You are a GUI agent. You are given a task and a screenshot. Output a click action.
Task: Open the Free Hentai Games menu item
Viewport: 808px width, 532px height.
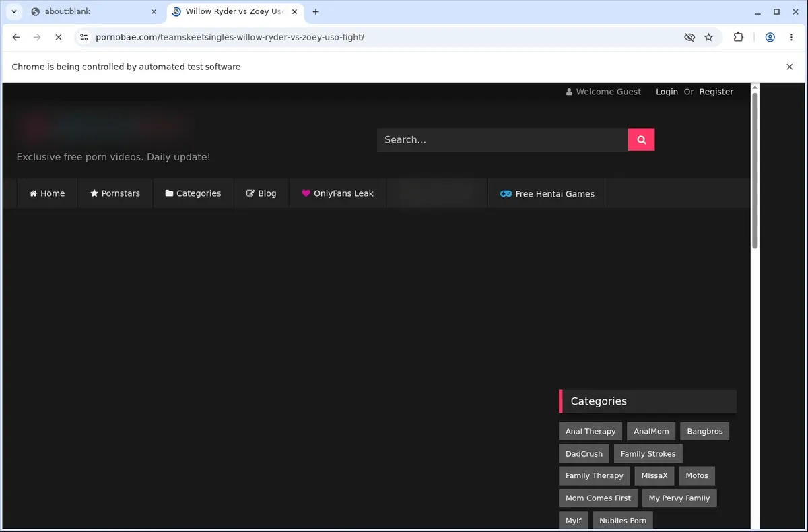click(x=547, y=193)
